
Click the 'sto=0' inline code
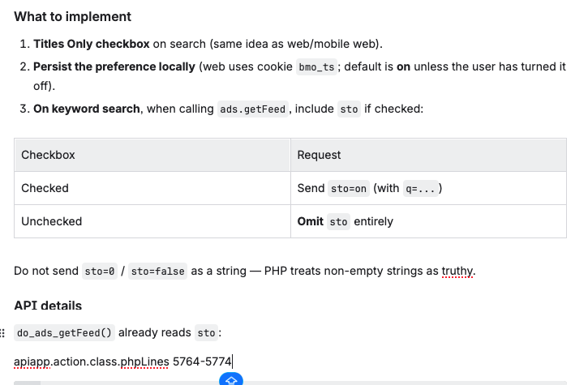pyautogui.click(x=100, y=271)
